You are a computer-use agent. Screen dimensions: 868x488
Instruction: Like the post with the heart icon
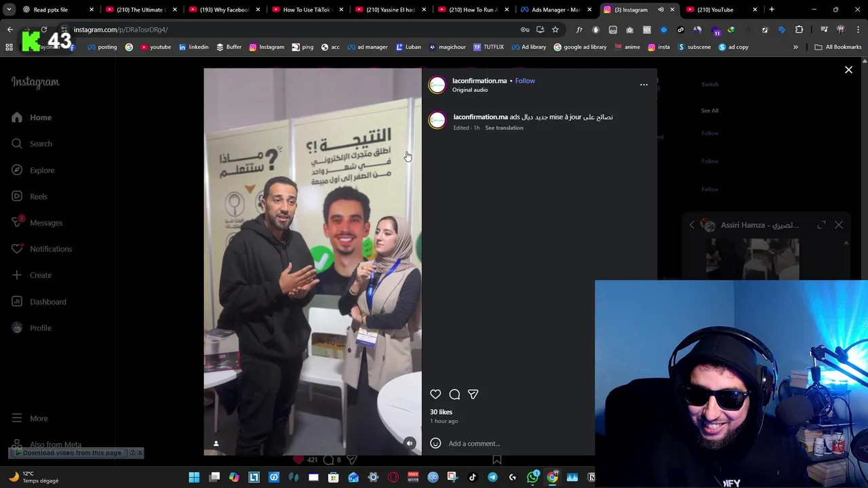point(435,394)
